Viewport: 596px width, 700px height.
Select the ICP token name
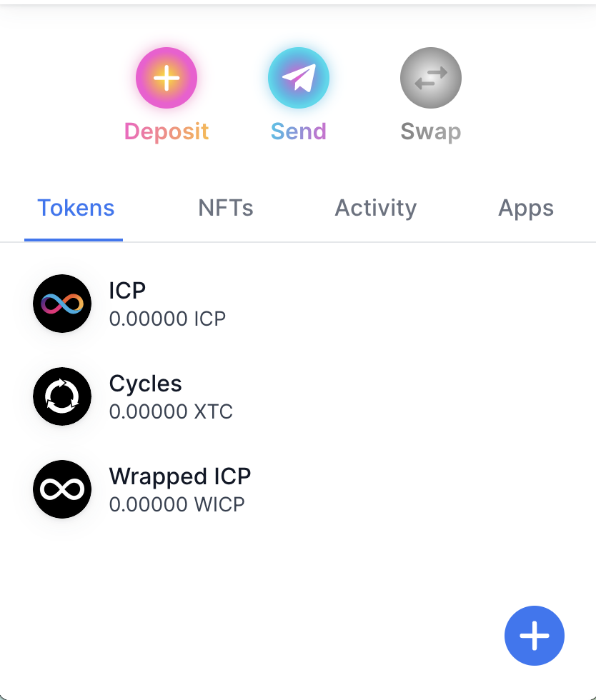point(127,291)
